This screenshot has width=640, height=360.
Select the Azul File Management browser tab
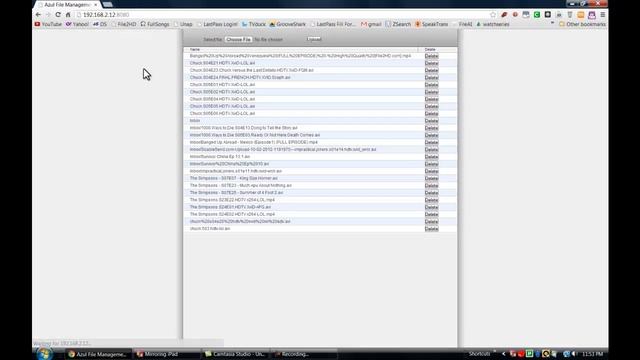[67, 4]
